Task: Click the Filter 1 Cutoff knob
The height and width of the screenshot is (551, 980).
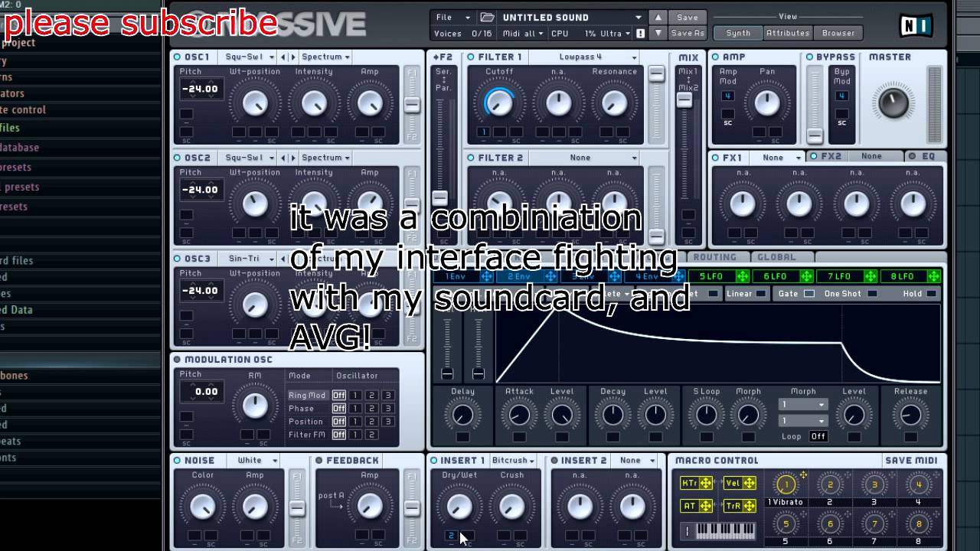Action: (x=499, y=102)
